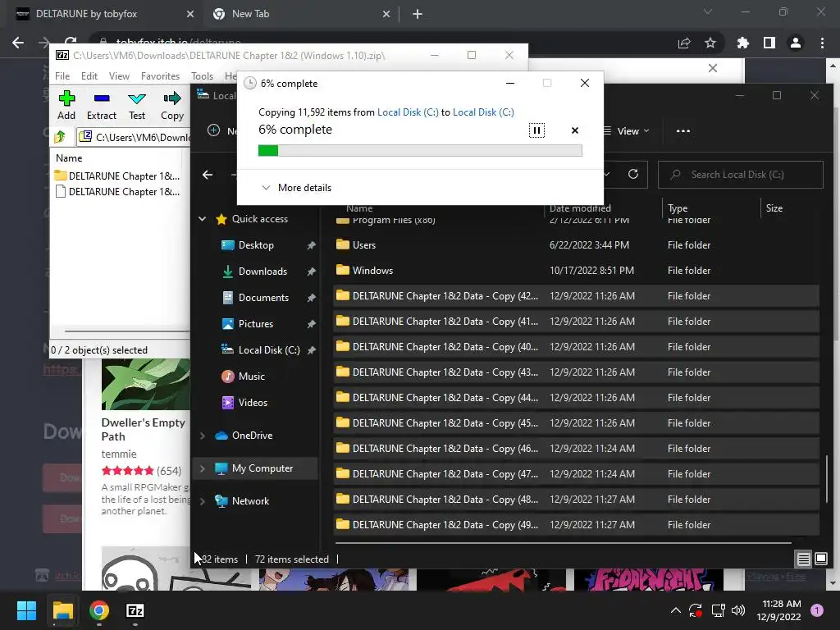840x630 pixels.
Task: Open the Windows Start menu
Action: pyautogui.click(x=26, y=610)
